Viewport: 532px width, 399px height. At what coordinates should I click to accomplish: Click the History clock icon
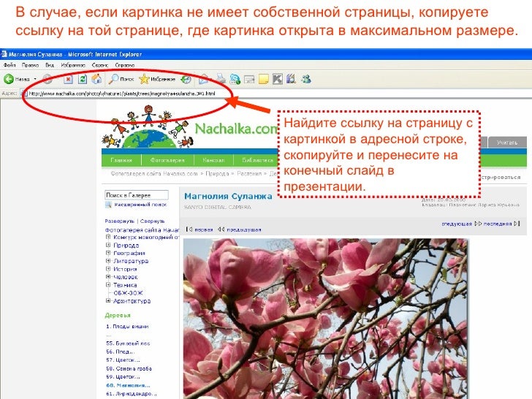point(186,80)
